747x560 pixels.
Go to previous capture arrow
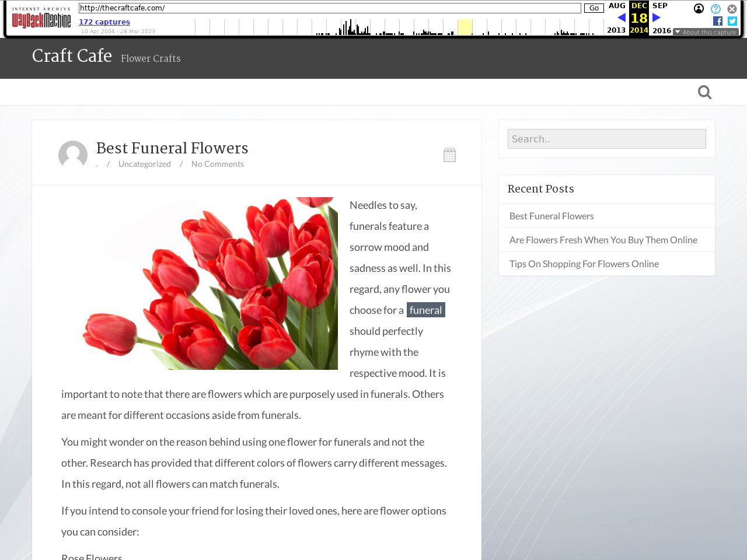click(x=621, y=17)
